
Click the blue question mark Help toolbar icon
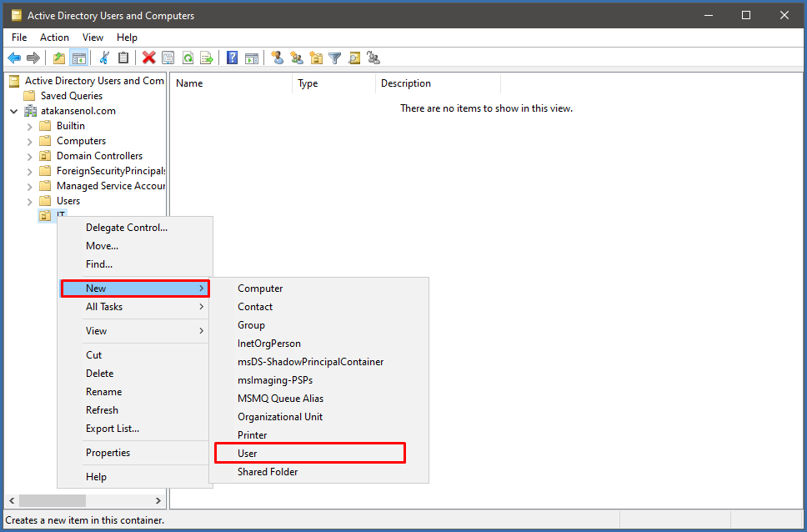click(x=232, y=58)
